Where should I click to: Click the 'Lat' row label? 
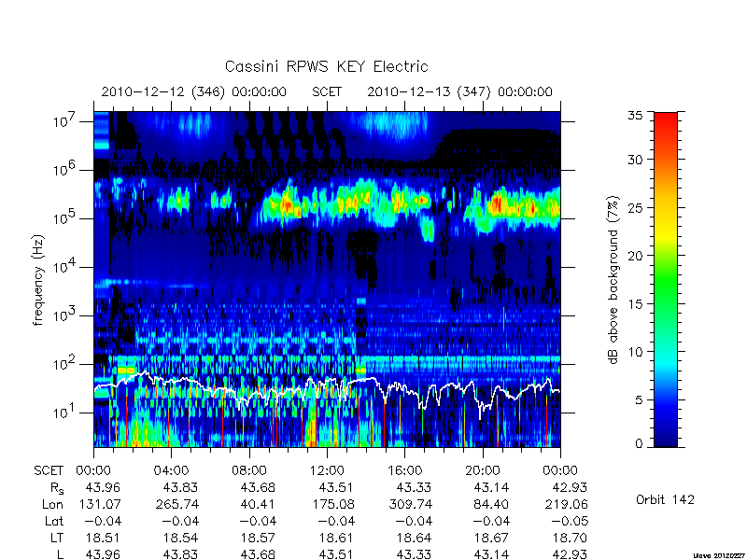click(x=54, y=521)
